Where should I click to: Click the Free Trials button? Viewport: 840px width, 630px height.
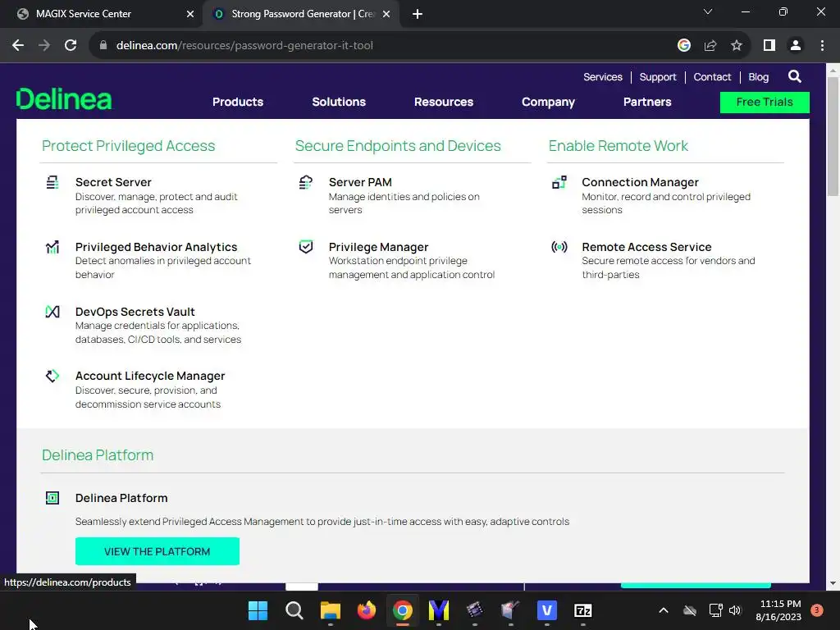pyautogui.click(x=765, y=103)
